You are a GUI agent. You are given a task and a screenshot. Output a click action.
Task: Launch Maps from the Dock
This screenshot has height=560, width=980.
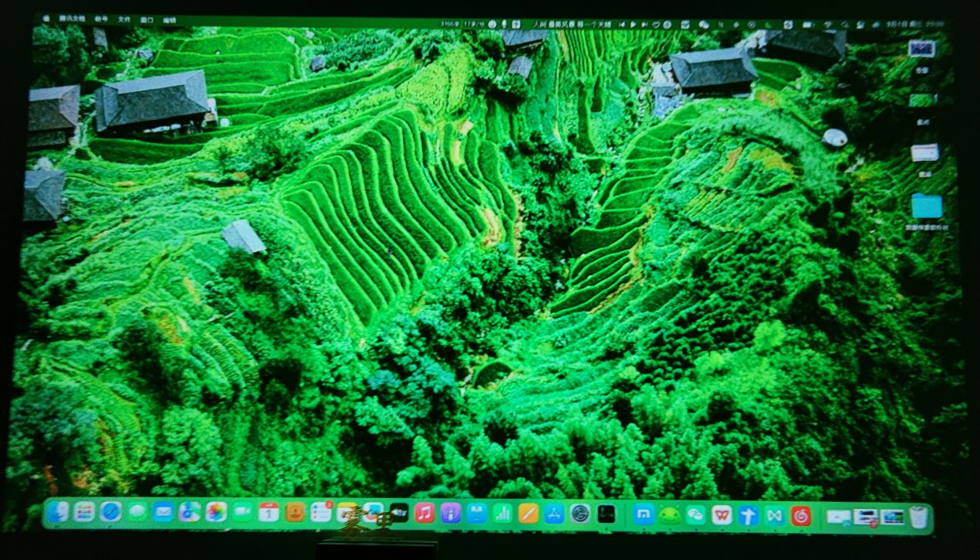point(190,511)
